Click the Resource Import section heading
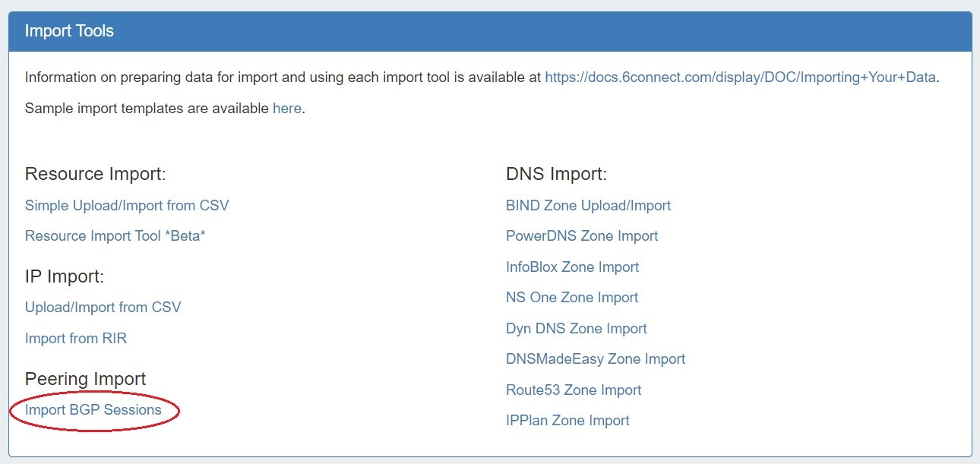Image resolution: width=980 pixels, height=464 pixels. (96, 174)
